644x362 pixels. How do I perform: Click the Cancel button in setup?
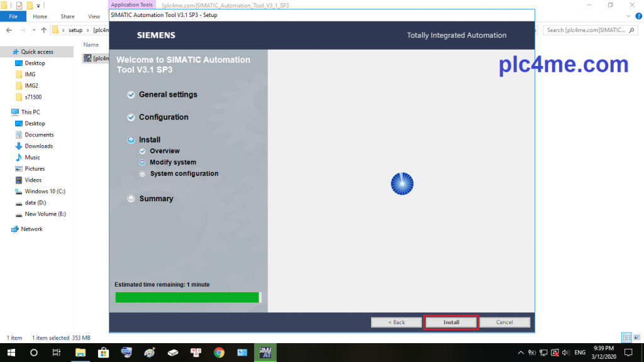click(504, 322)
